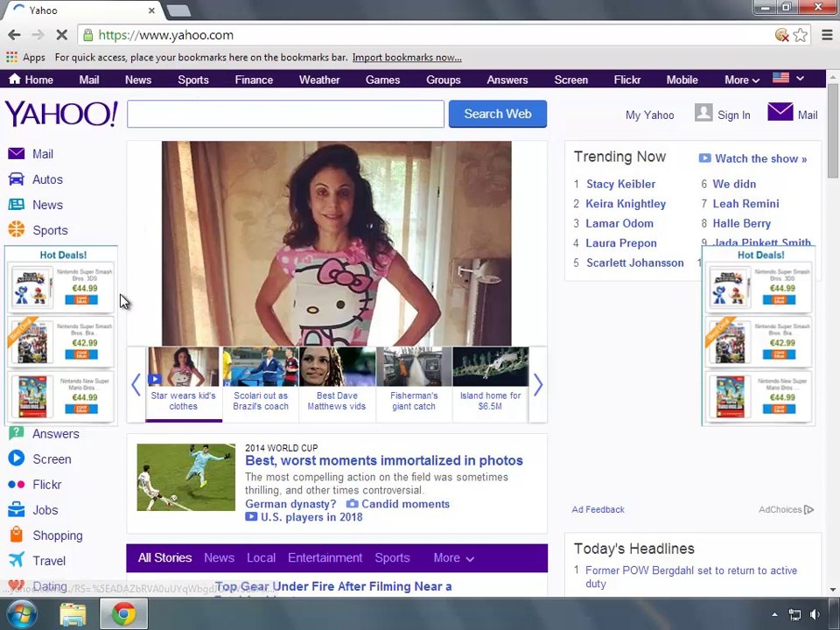Open the Chrome menu hamburger icon

(826, 35)
